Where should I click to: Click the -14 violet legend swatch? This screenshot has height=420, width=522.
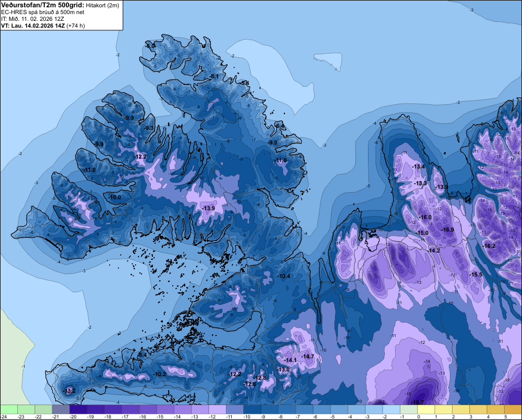183,409
